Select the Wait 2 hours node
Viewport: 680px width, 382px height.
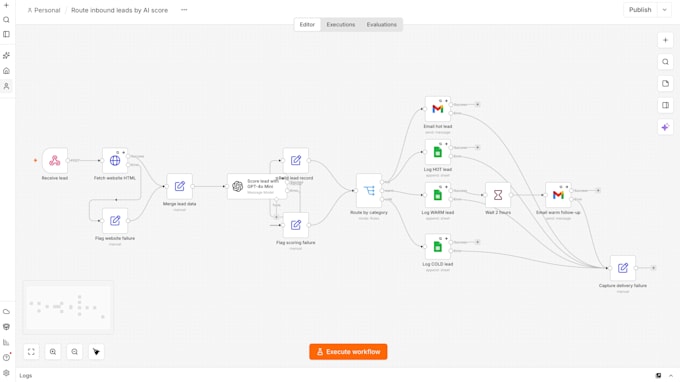pyautogui.click(x=498, y=195)
